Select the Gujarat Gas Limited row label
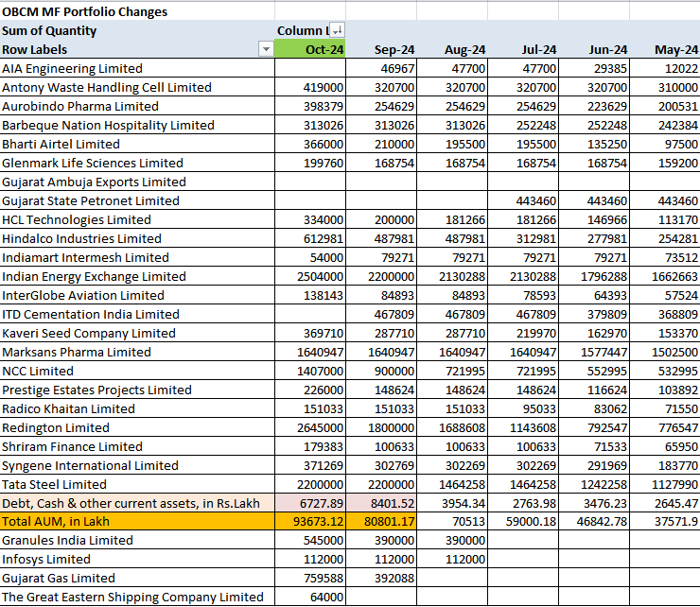The image size is (700, 607). click(x=59, y=578)
